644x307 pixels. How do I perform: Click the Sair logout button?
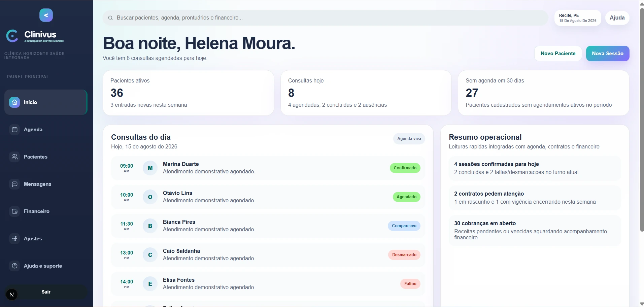tap(46, 292)
